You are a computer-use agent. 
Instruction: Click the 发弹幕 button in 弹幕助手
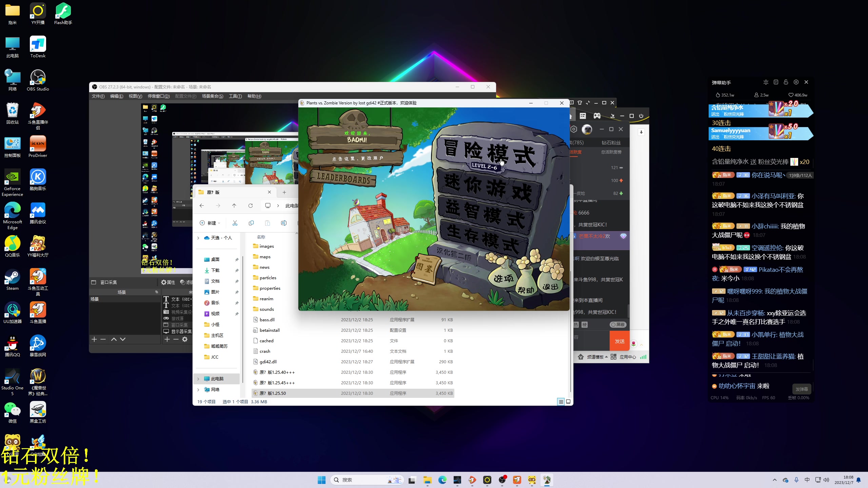[x=802, y=389]
